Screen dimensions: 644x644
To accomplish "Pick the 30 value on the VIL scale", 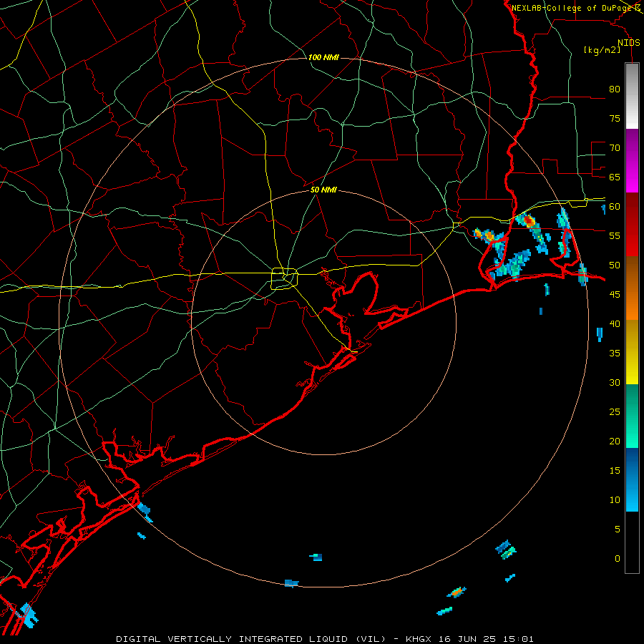I will 615,383.
